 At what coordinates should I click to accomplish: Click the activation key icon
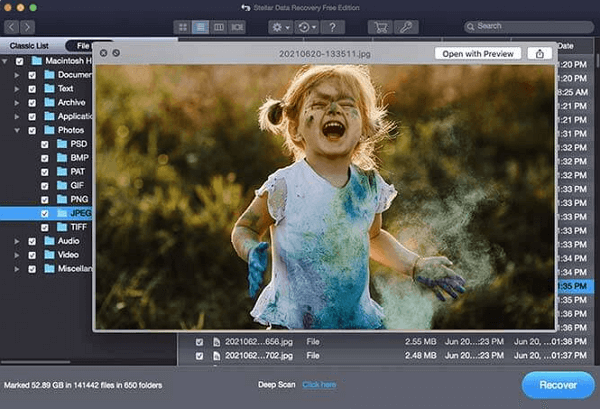coord(406,26)
